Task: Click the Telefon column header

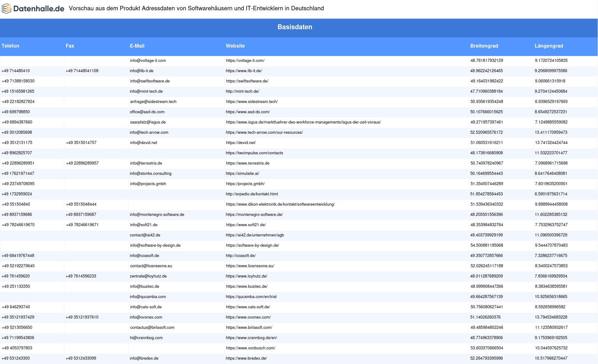Action: 10,46
